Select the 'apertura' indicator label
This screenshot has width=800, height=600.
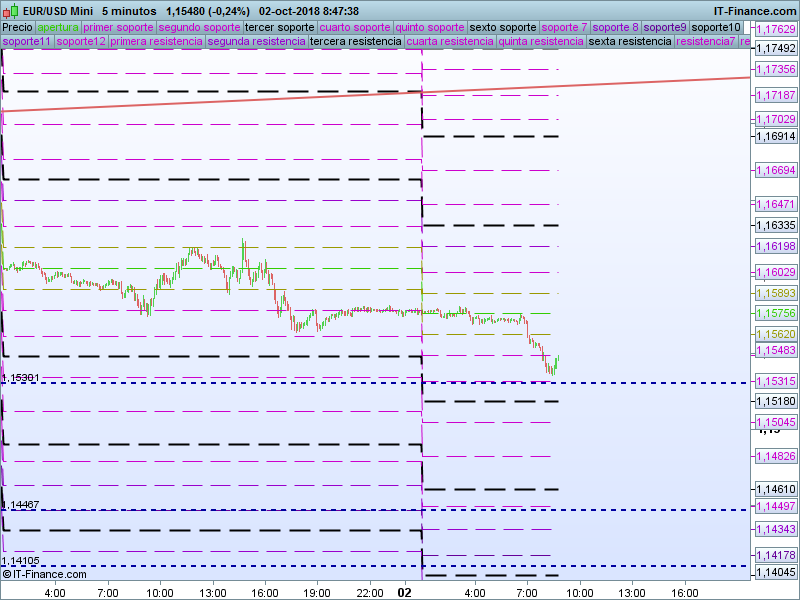[57, 28]
